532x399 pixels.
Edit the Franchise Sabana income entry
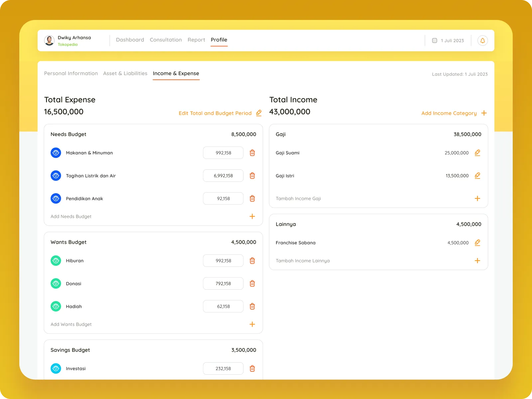coord(477,243)
